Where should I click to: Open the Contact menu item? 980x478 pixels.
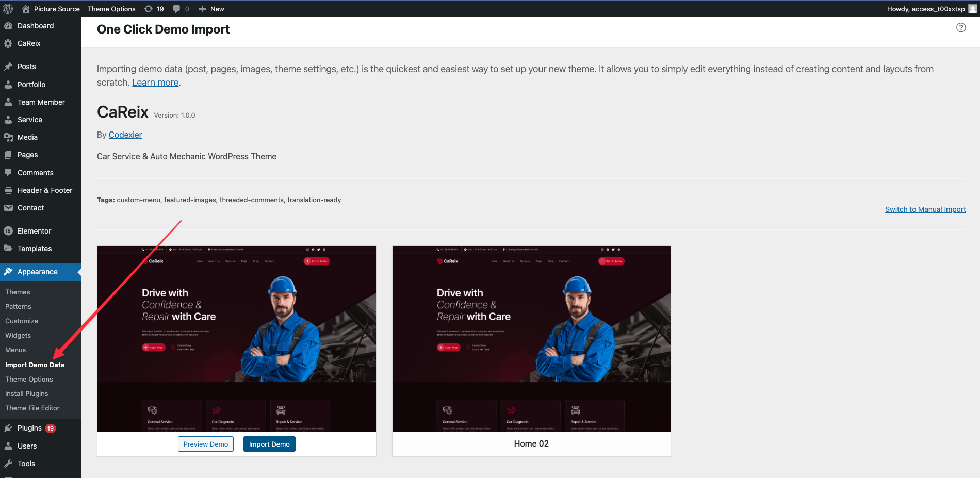pyautogui.click(x=41, y=208)
